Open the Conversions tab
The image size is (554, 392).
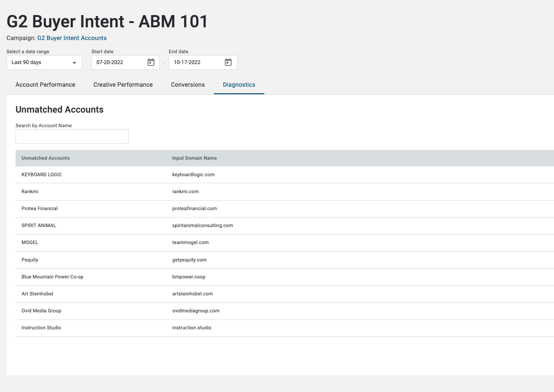tap(188, 85)
